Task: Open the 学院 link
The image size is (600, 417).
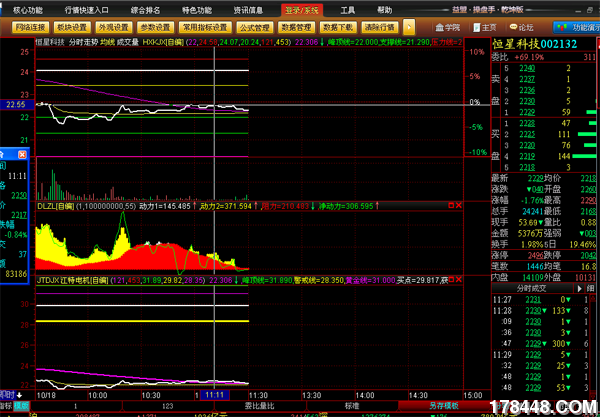Action: (448, 28)
